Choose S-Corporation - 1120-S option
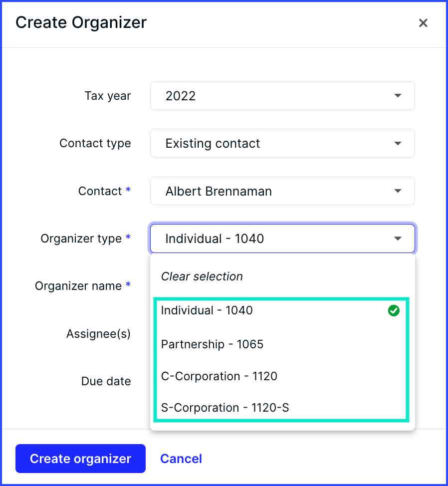The image size is (448, 486). click(225, 408)
